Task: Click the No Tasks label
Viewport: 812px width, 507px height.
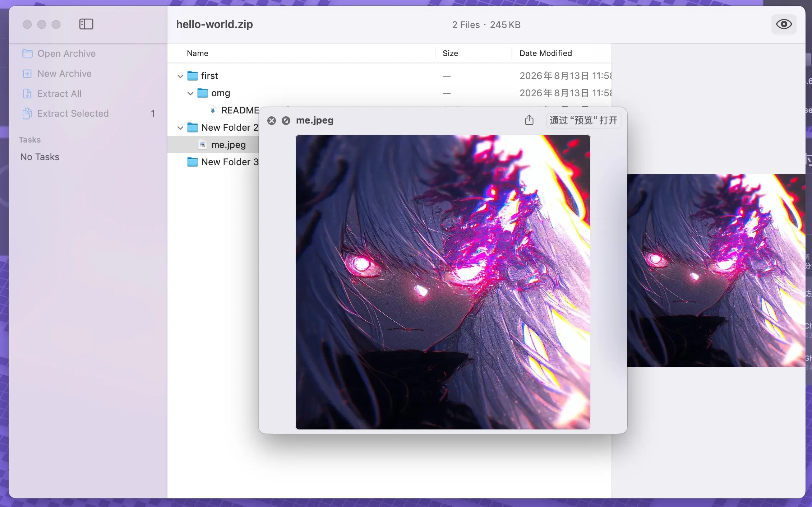Action: pos(40,157)
